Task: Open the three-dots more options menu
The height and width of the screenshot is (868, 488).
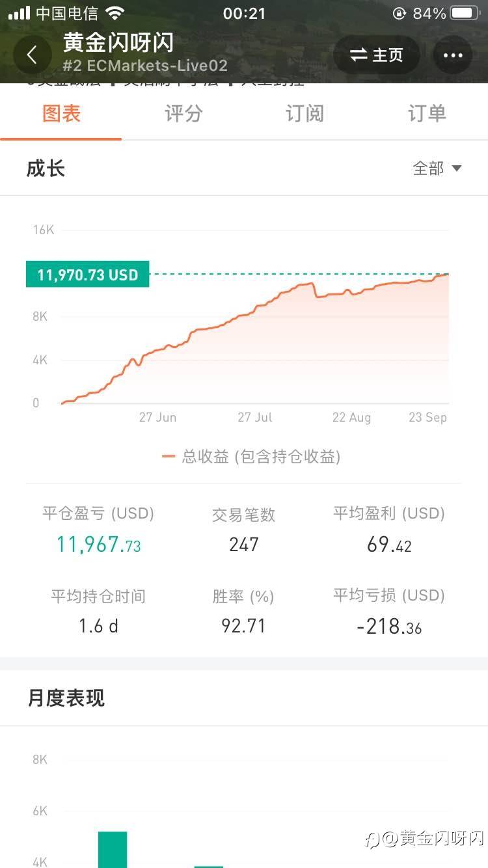Action: (x=452, y=55)
